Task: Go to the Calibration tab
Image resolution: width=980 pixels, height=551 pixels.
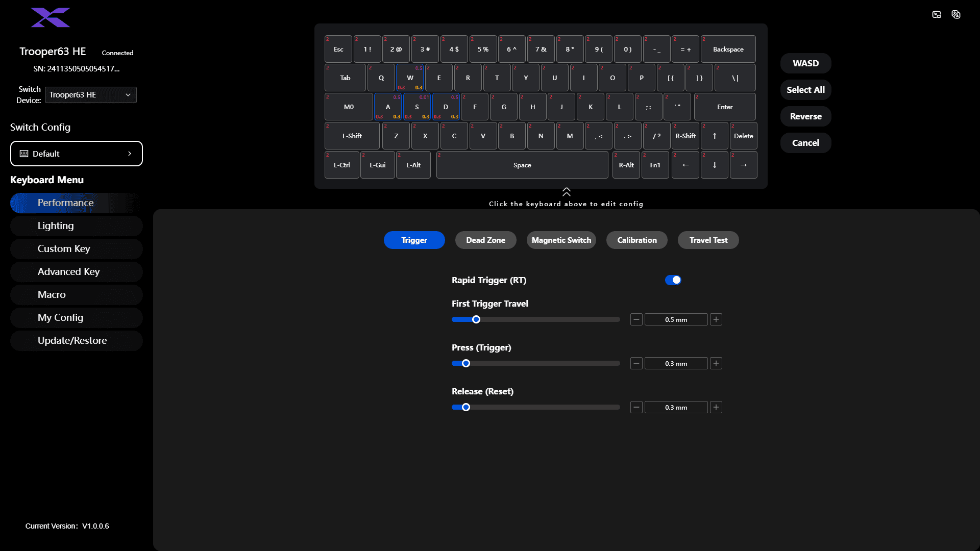Action: coord(637,240)
